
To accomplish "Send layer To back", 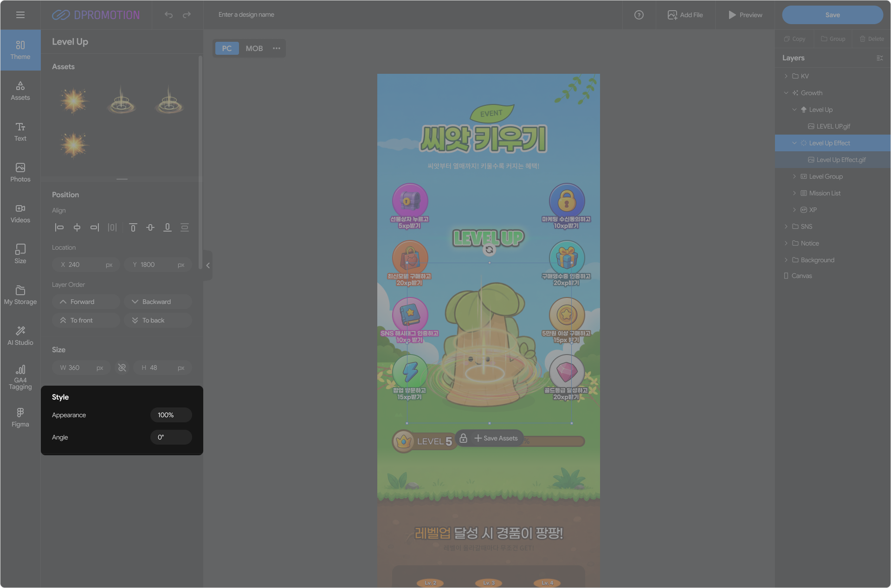I will click(x=158, y=320).
